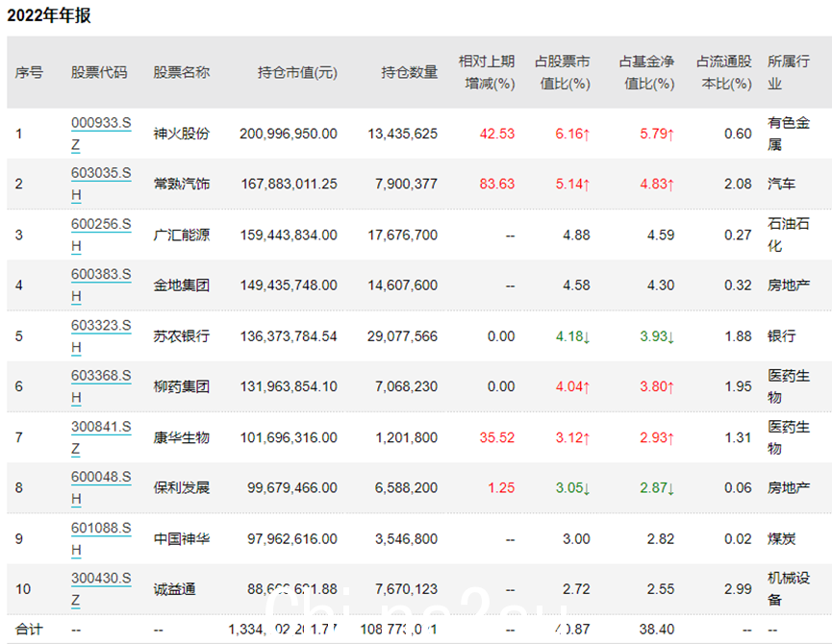Select the industry cell 煤炭

pos(781,538)
